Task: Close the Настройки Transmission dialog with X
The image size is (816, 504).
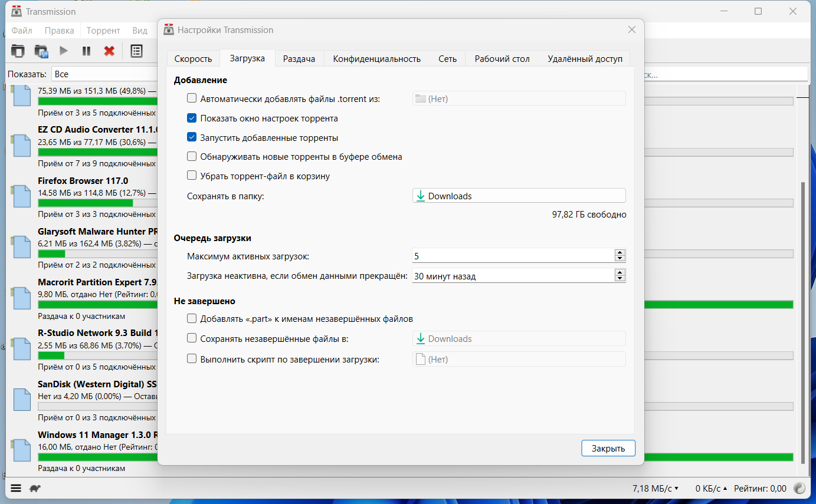Action: 631,29
